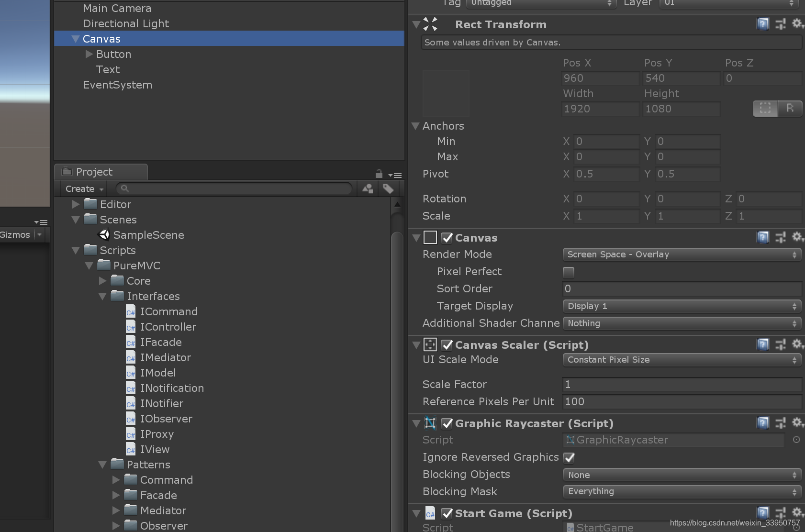Click the Scale Factor input field
The width and height of the screenshot is (805, 532).
(x=682, y=385)
